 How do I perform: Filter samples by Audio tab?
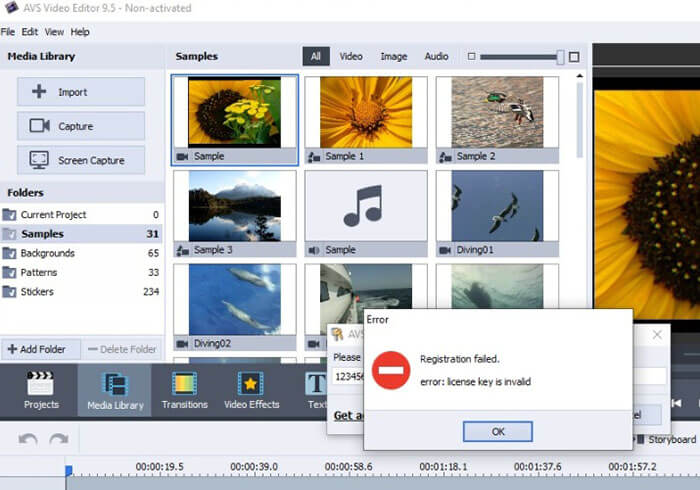click(436, 56)
